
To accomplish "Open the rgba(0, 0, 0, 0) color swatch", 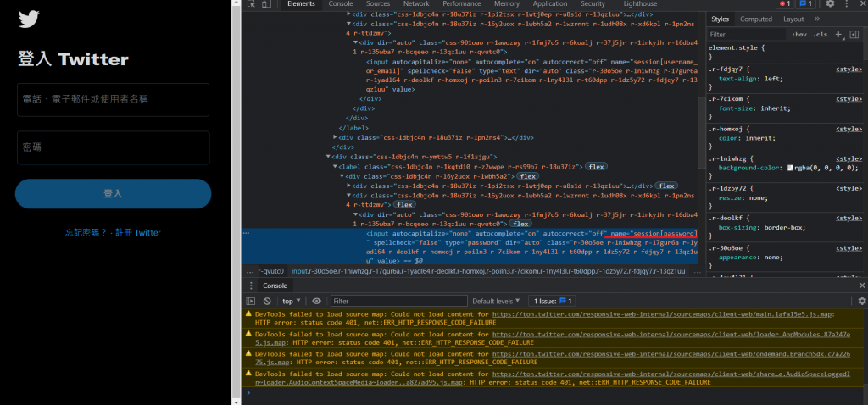I will (790, 168).
